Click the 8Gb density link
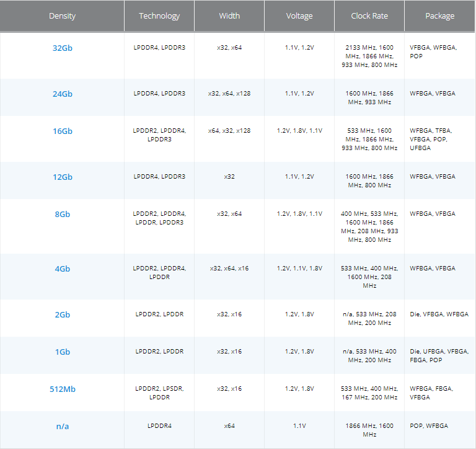The height and width of the screenshot is (449, 476). pyautogui.click(x=62, y=214)
